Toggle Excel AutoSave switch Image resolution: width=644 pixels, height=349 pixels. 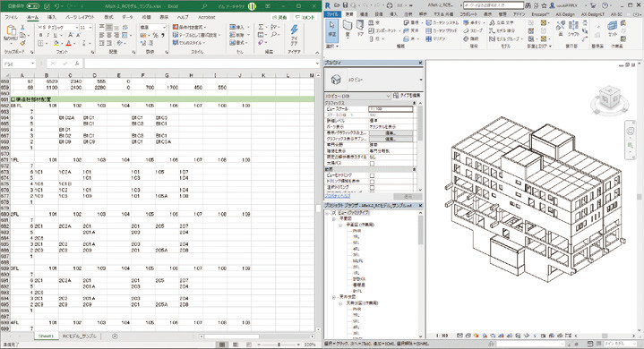[32, 6]
